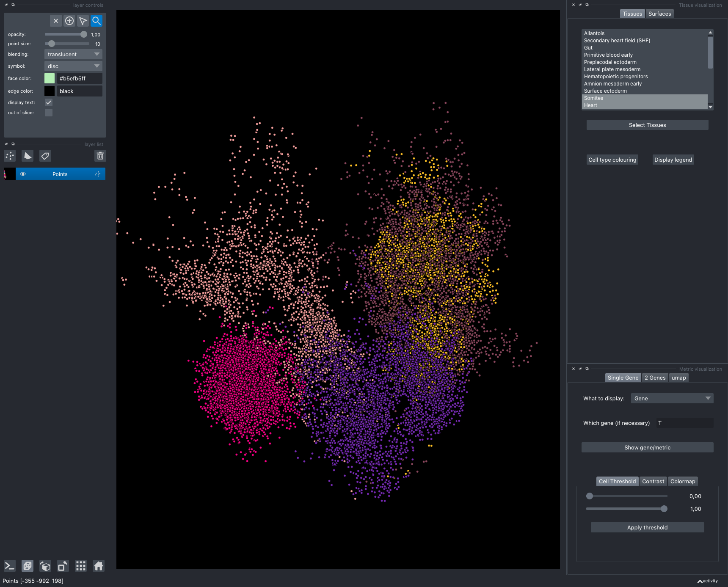Expand the symbol dropdown showing disc
This screenshot has width=728, height=587.
point(73,66)
